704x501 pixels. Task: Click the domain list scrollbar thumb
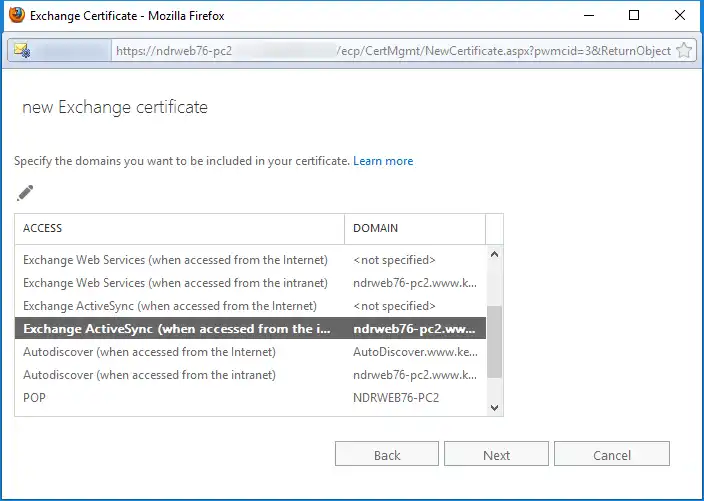tap(494, 342)
